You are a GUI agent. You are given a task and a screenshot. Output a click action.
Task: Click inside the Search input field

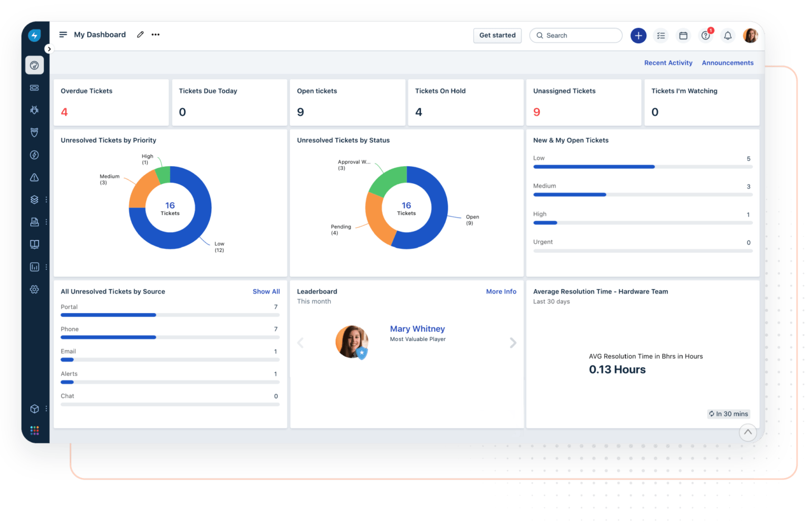(576, 35)
